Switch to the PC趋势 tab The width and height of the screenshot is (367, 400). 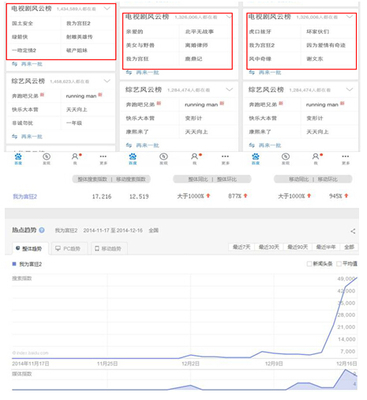point(68,249)
